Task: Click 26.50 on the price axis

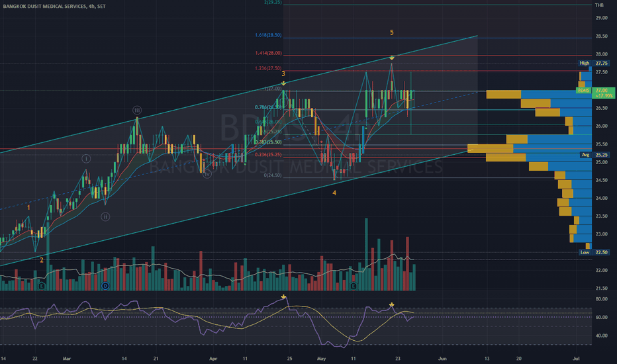Action: (x=601, y=109)
